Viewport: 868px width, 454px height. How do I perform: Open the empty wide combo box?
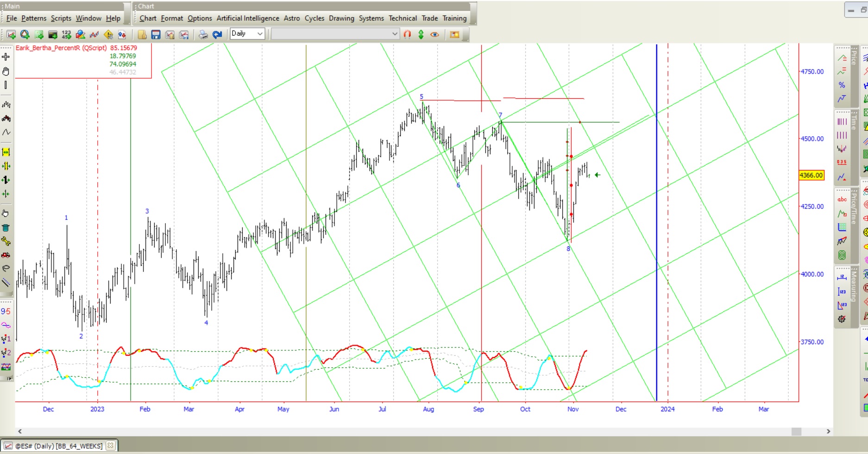(x=335, y=34)
